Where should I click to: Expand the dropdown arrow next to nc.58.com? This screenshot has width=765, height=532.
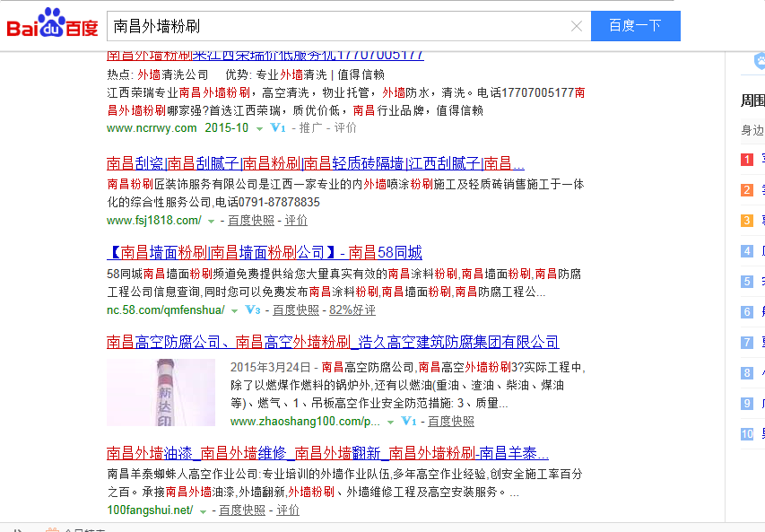[x=234, y=311]
